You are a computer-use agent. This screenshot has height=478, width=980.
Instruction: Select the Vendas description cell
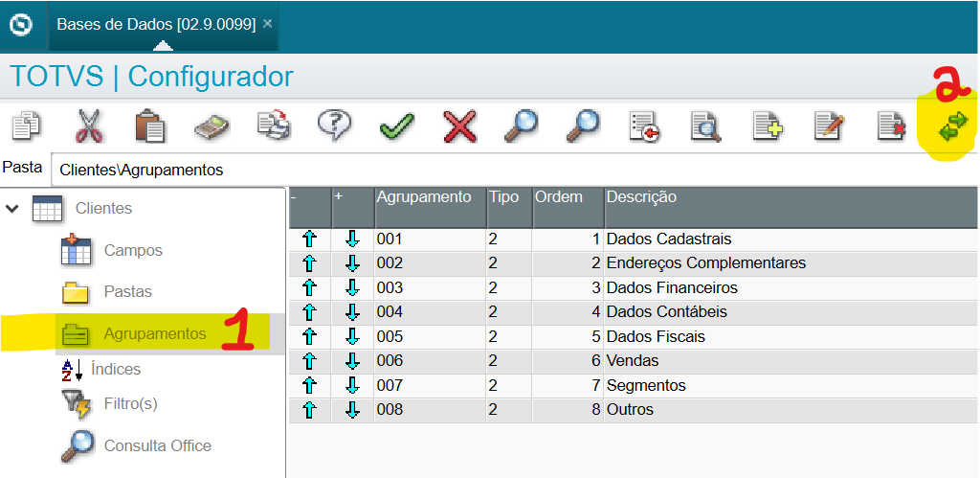click(791, 361)
